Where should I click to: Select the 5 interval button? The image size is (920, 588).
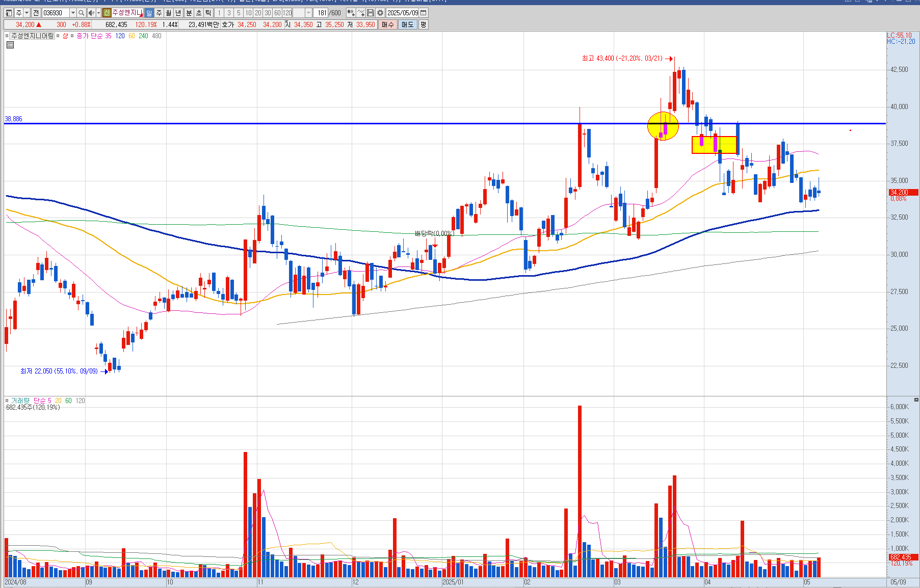tap(239, 13)
